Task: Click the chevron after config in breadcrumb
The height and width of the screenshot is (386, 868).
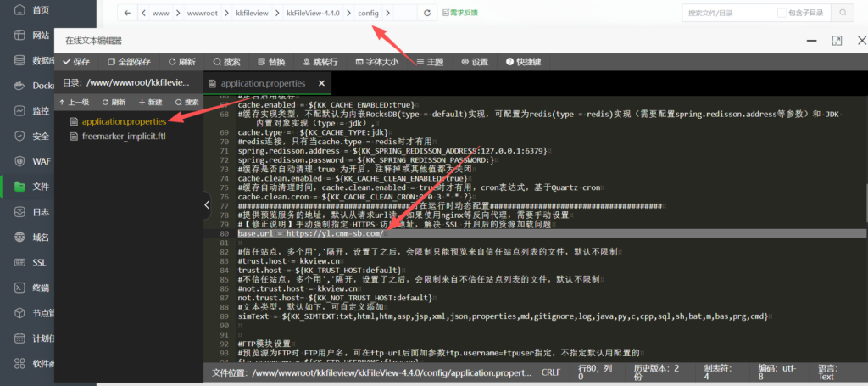Action: pos(387,13)
